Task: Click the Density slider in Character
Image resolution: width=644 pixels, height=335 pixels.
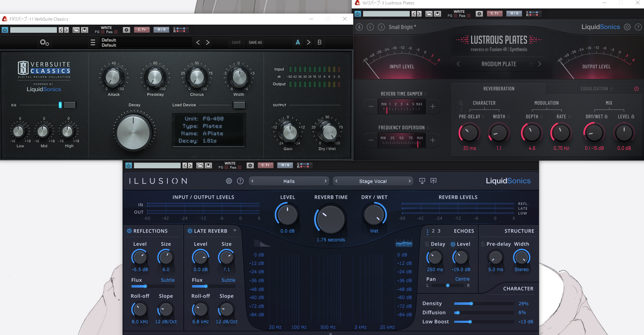Action: [484, 304]
